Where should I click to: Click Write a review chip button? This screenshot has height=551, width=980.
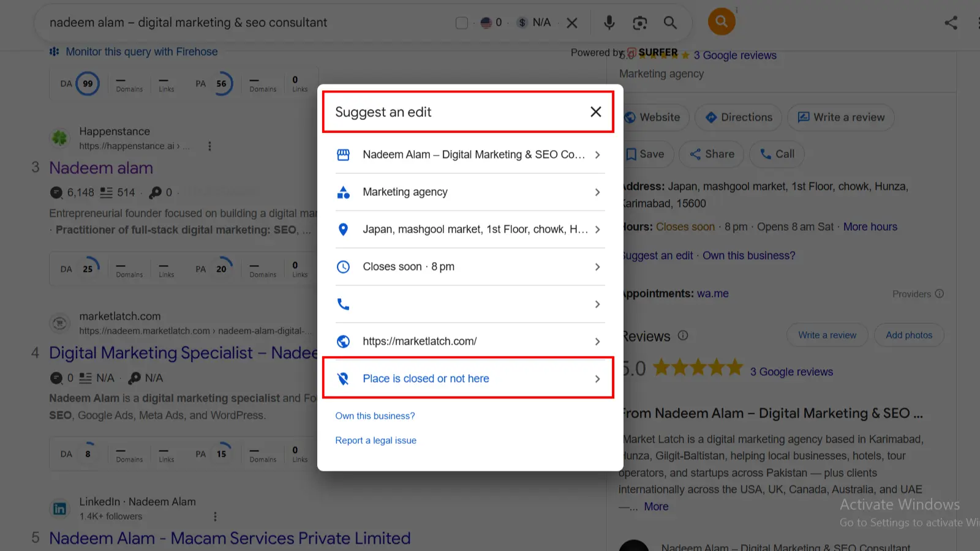[x=841, y=117]
